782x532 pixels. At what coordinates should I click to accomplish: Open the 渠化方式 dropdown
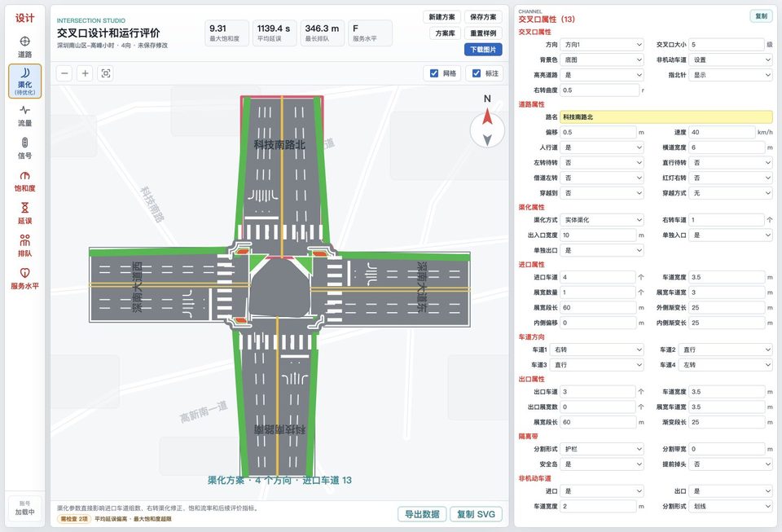tap(603, 220)
